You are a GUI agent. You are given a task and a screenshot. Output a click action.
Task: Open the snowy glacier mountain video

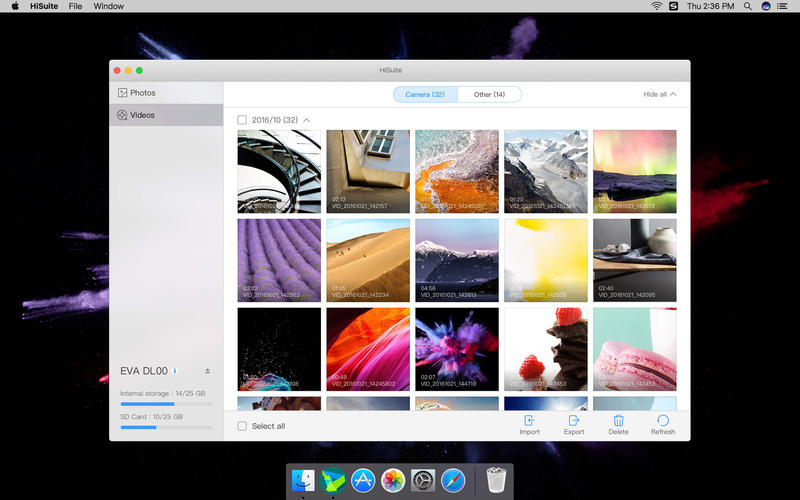545,171
